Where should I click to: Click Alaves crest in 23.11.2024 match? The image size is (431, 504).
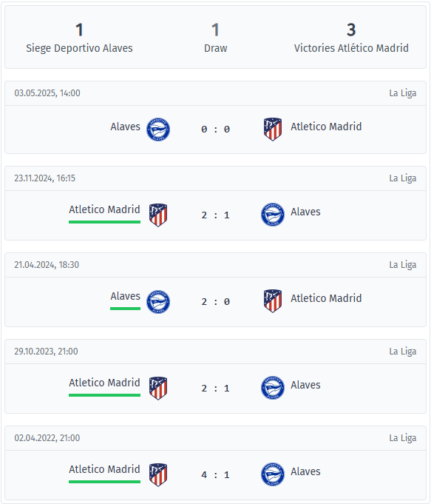coord(273,215)
